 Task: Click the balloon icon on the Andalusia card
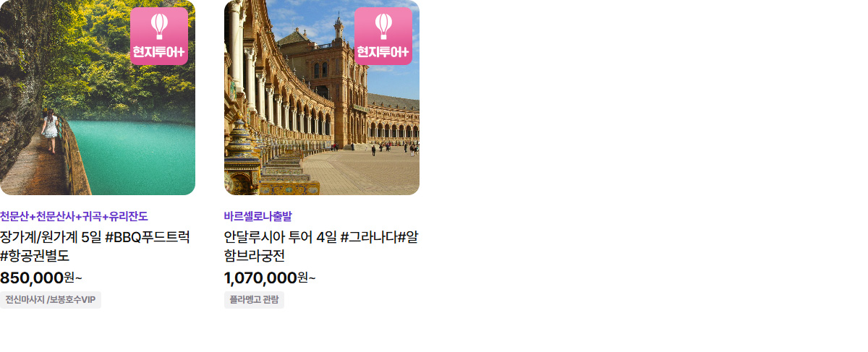383,26
